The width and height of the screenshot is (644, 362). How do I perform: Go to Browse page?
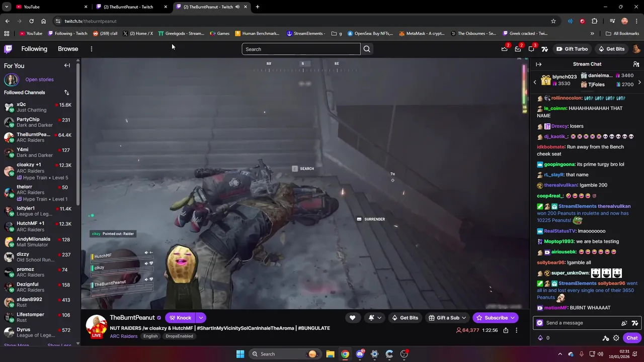tap(68, 49)
